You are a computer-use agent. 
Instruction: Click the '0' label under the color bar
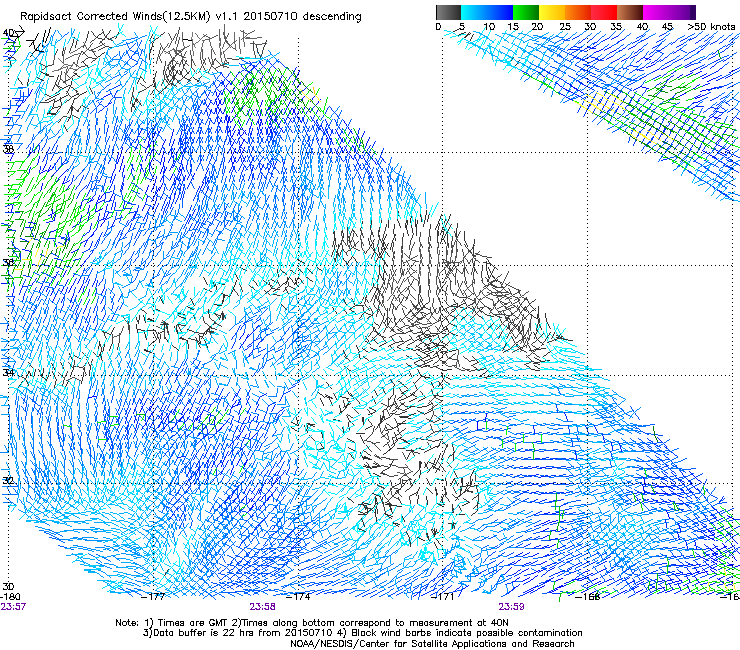pos(438,27)
